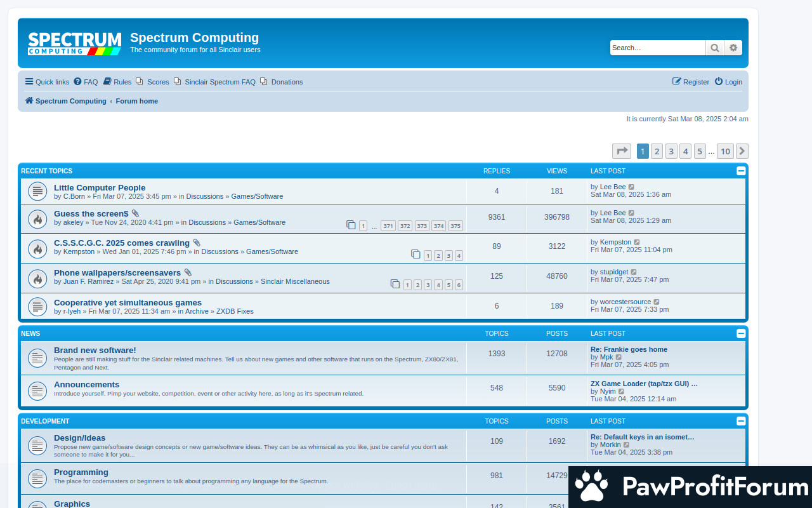The width and height of the screenshot is (812, 508).
Task: Go to pagination page 3
Action: (671, 151)
